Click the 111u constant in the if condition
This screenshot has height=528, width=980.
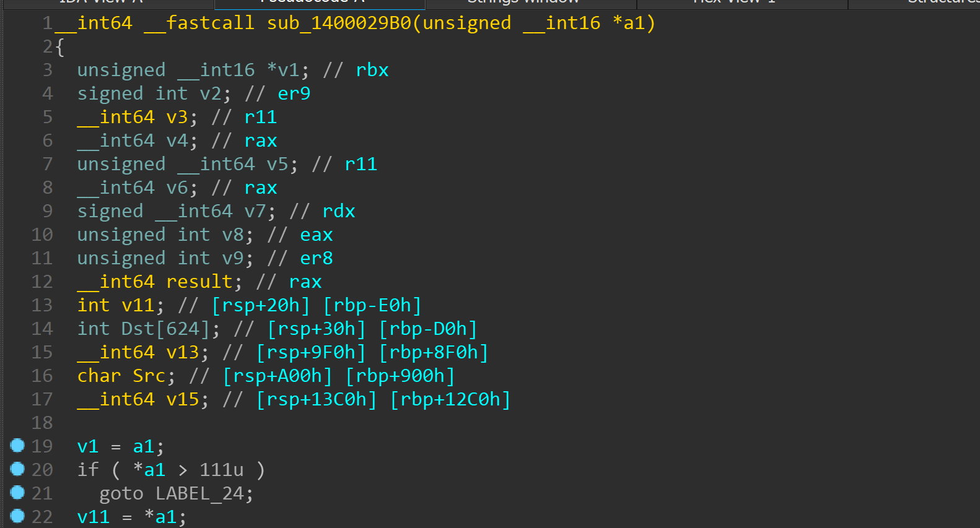221,470
